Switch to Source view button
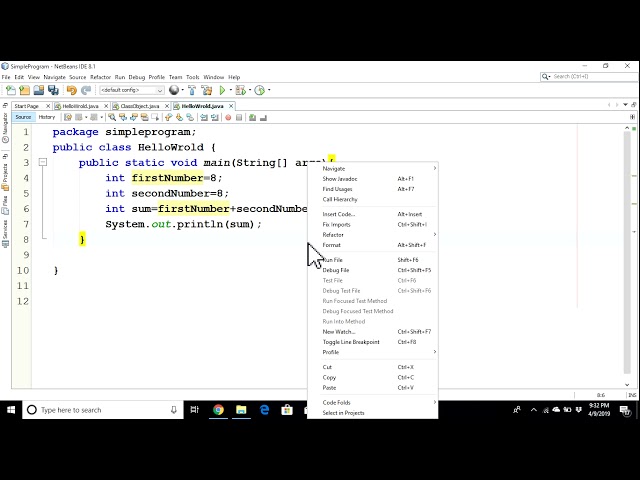 (x=23, y=117)
